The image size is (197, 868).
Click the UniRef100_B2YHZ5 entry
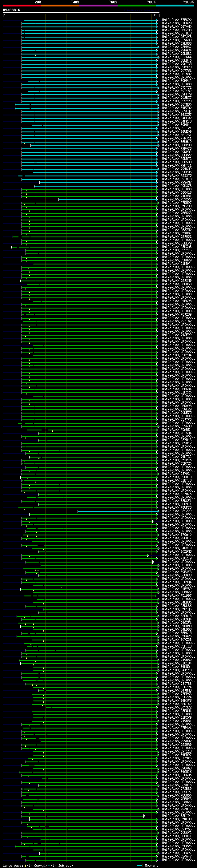click(177, 494)
